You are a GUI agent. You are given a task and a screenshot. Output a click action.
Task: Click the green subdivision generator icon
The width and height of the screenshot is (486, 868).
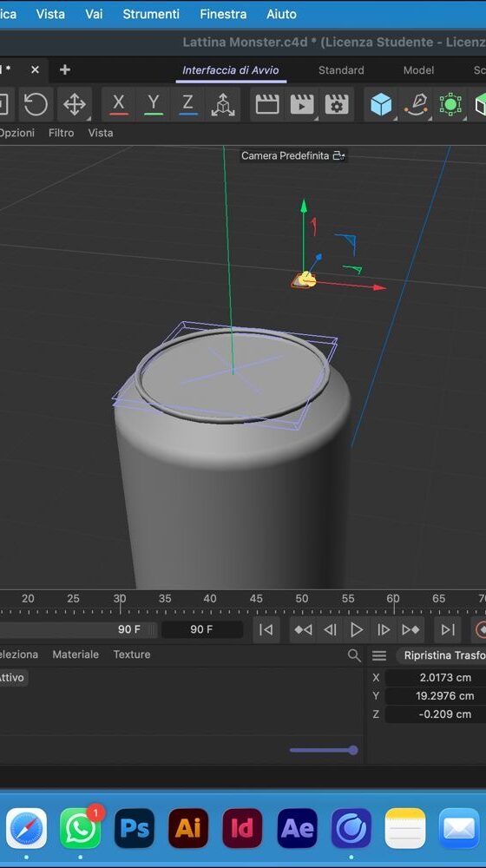[x=450, y=104]
